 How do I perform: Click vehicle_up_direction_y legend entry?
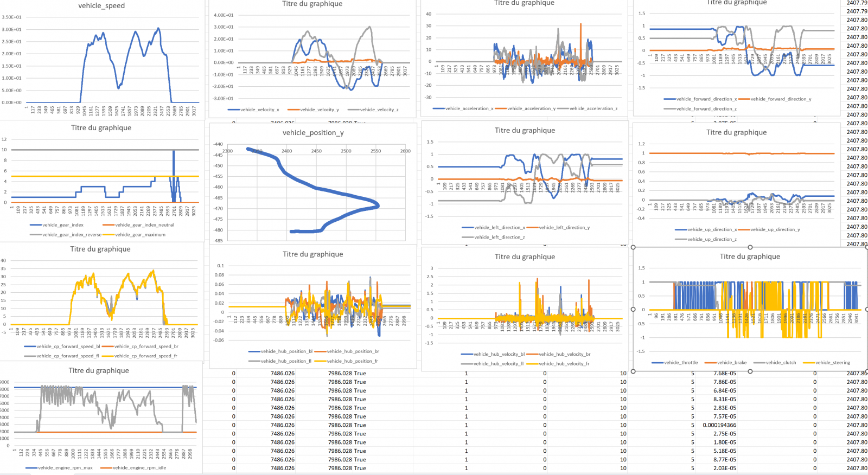click(x=769, y=230)
